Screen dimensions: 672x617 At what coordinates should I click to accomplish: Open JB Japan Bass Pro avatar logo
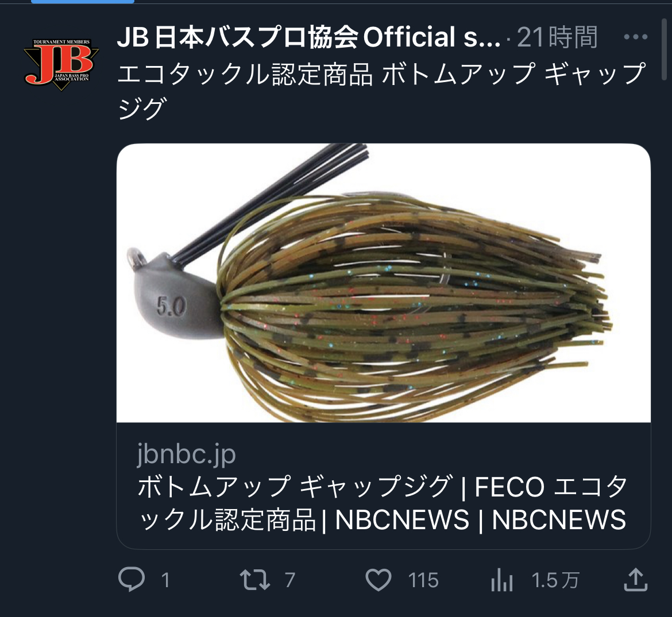[61, 64]
